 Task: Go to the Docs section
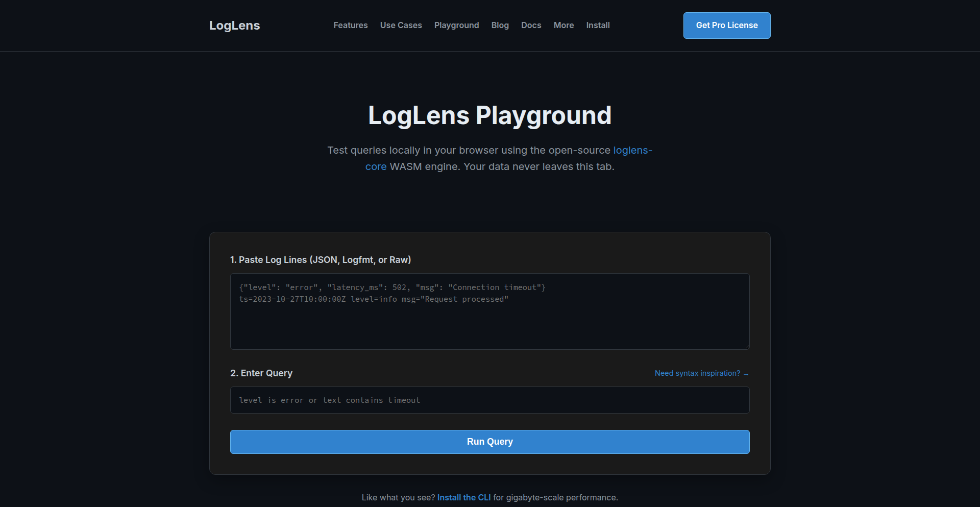point(531,25)
